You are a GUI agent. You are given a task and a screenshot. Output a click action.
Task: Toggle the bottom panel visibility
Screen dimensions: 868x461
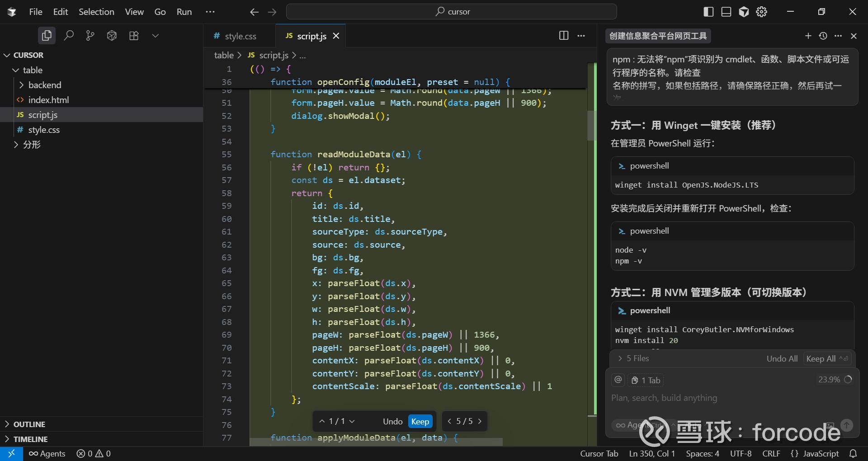(726, 12)
